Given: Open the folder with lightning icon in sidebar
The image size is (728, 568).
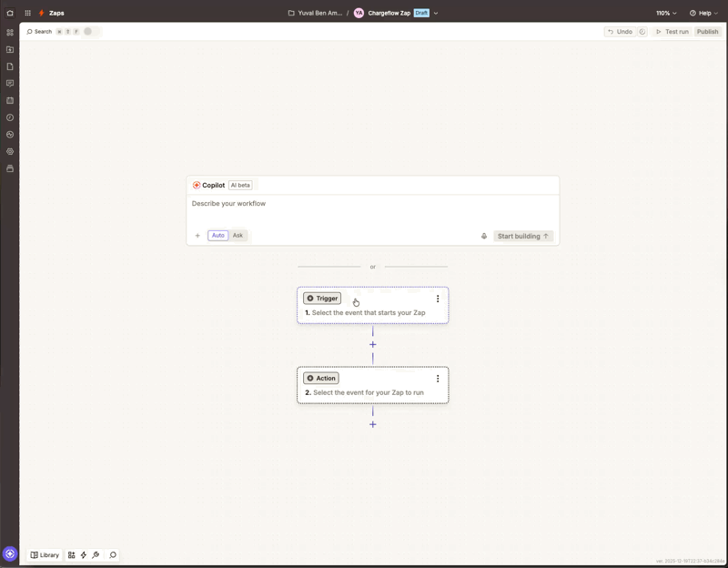Looking at the screenshot, I should [x=10, y=50].
